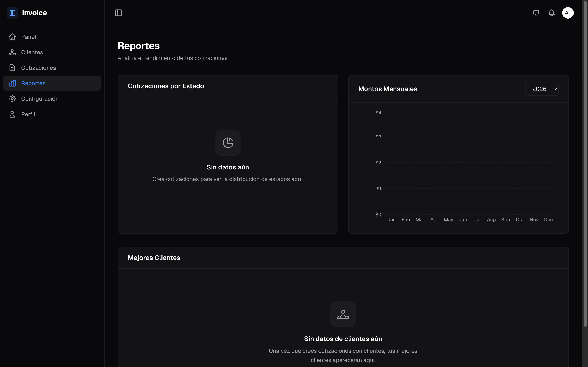Navigate to Panel in the sidebar
Viewport: 588px width, 367px height.
click(x=29, y=36)
